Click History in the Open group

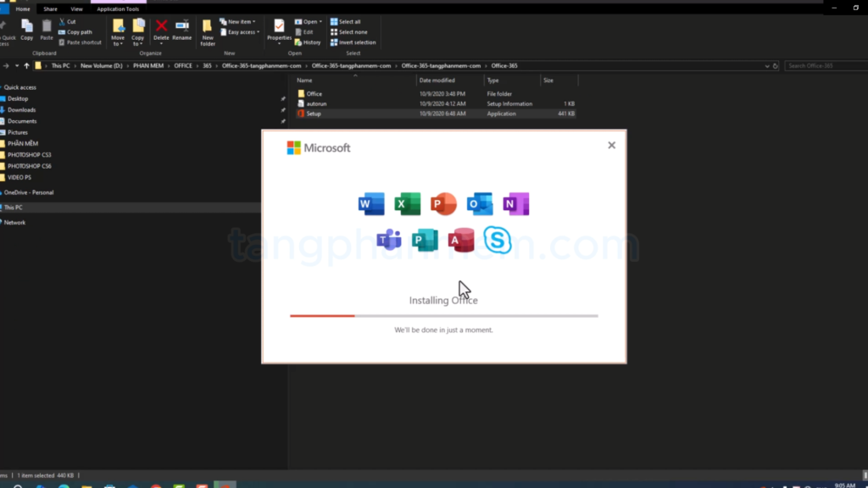[308, 42]
